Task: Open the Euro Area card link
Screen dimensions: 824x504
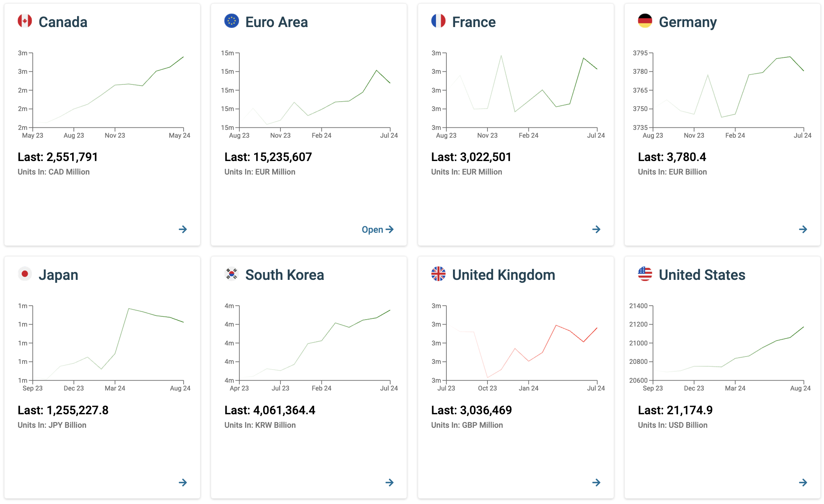Action: [378, 229]
